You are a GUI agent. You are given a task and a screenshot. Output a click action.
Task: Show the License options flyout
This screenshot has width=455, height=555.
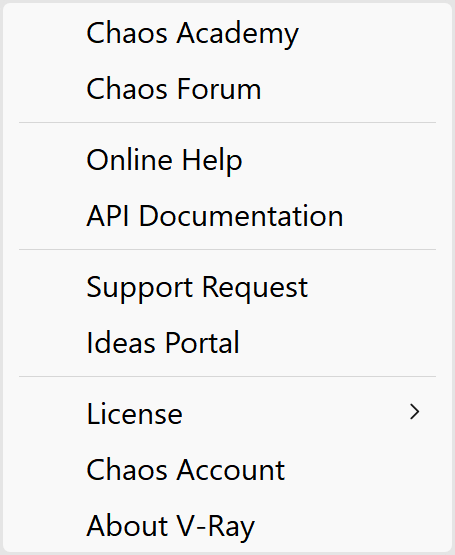[x=227, y=413]
